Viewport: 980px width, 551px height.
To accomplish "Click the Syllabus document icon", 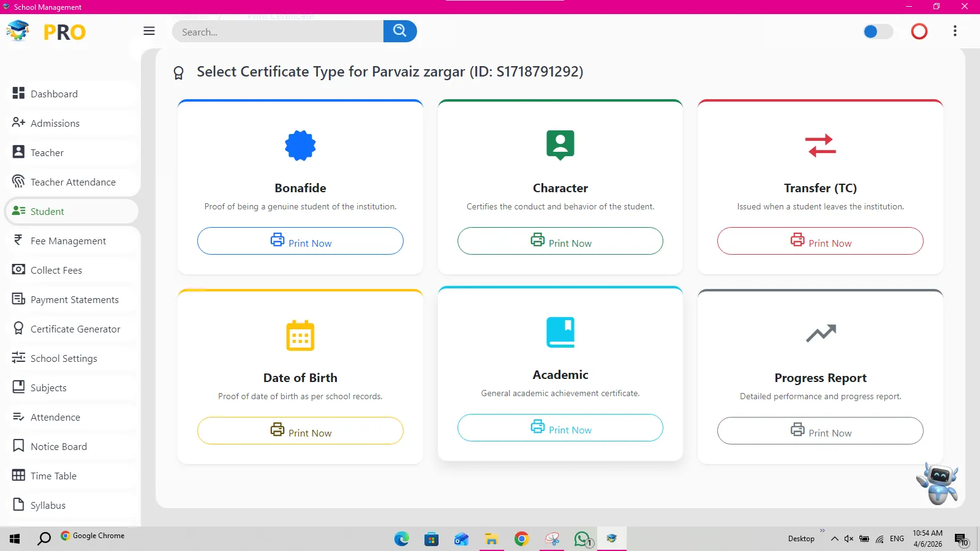I will [x=19, y=504].
